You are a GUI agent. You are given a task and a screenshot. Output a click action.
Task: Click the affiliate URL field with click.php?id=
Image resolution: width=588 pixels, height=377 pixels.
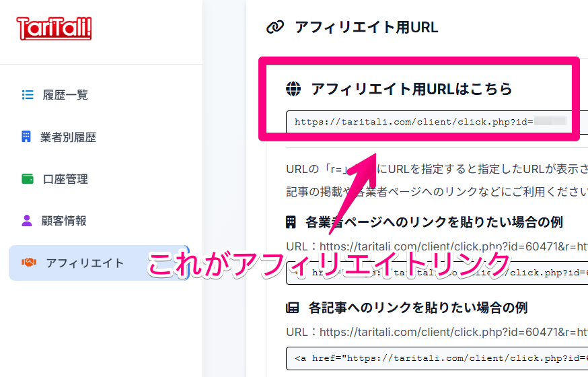(x=437, y=122)
